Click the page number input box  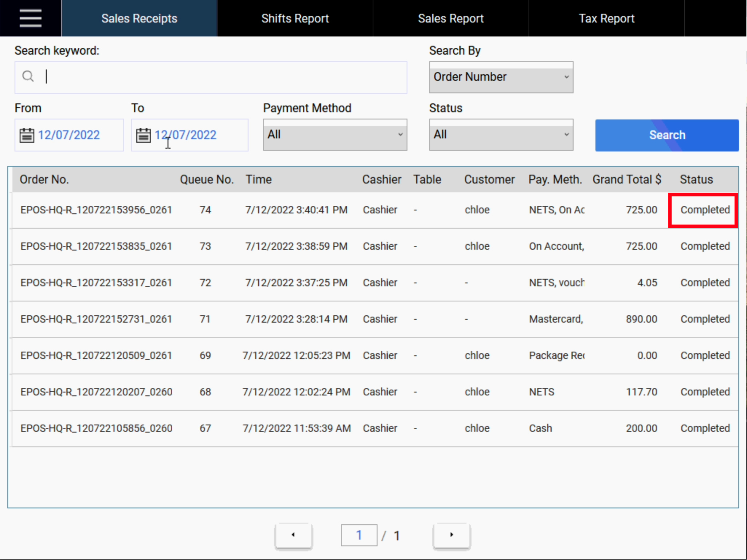coord(359,535)
